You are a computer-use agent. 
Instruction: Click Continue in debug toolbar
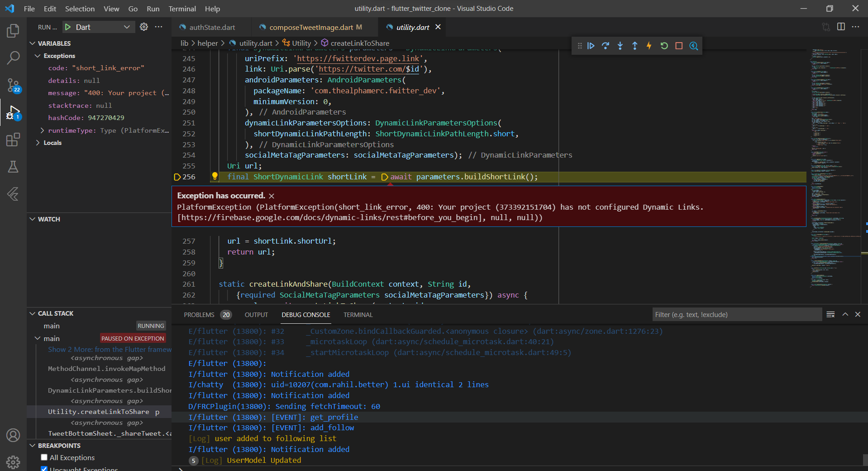pos(591,46)
